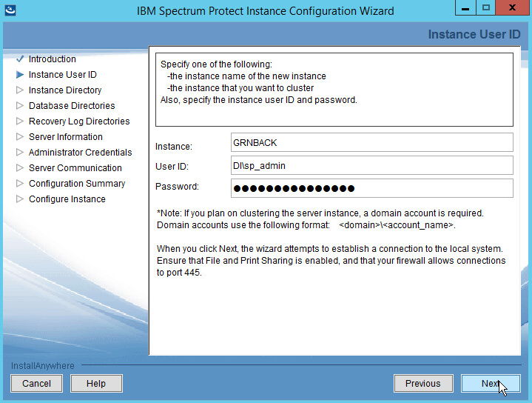
Task: Click the Introduction checkmark icon
Action: coord(20,59)
